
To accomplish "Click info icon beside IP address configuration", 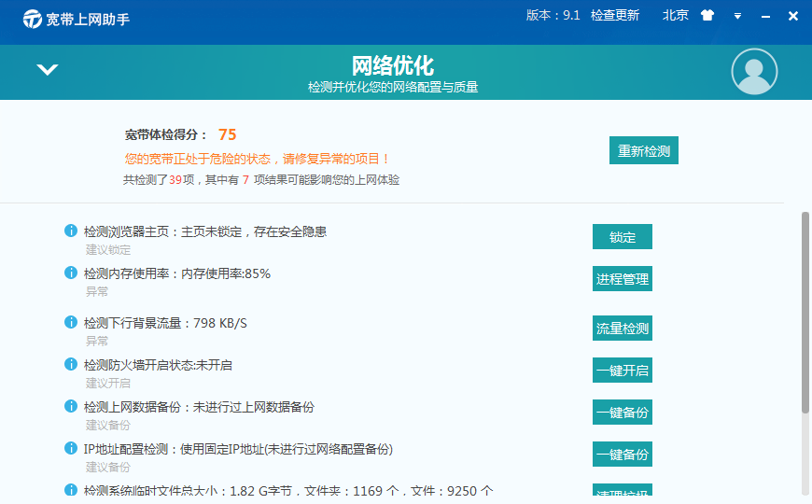I will coord(70,448).
